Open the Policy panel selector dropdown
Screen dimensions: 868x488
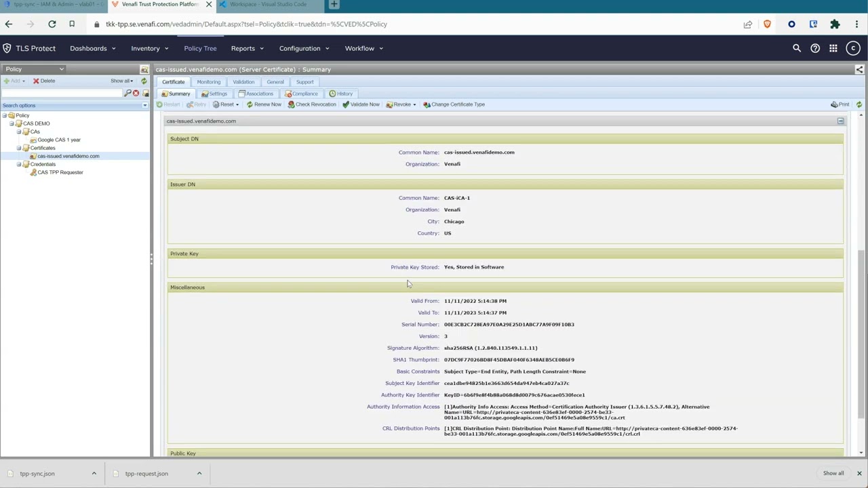pos(34,69)
